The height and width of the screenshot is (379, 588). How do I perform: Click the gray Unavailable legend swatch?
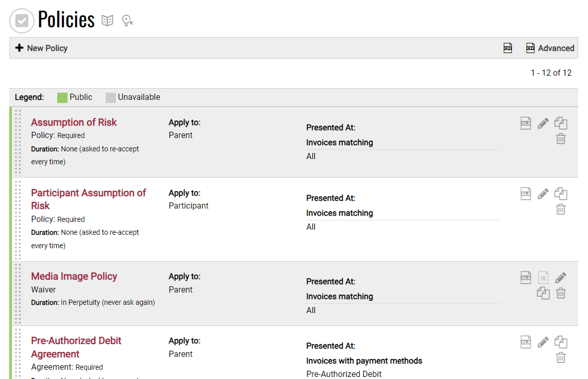tap(111, 97)
